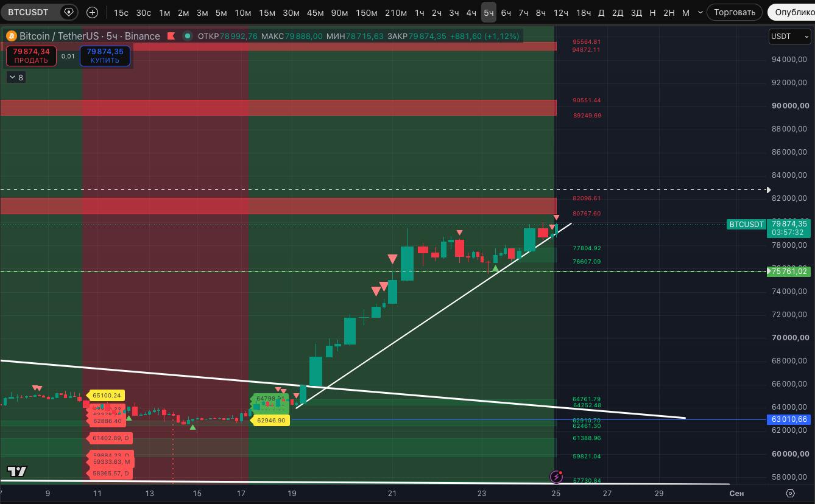Open the BTCUSDT symbol search
This screenshot has height=504, width=815.
tap(28, 12)
